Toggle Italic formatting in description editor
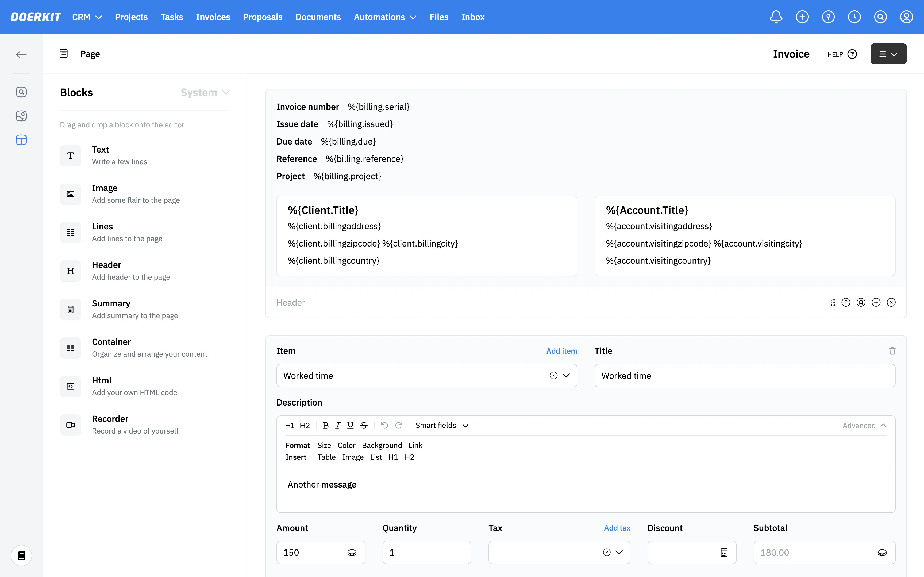Screen dimensions: 924x577 point(337,425)
